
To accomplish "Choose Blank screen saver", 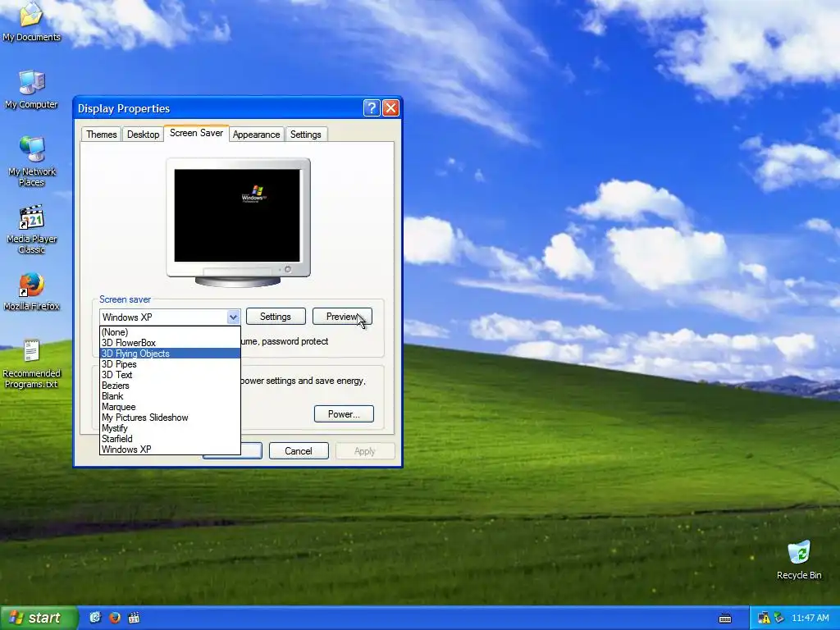I will [x=170, y=396].
